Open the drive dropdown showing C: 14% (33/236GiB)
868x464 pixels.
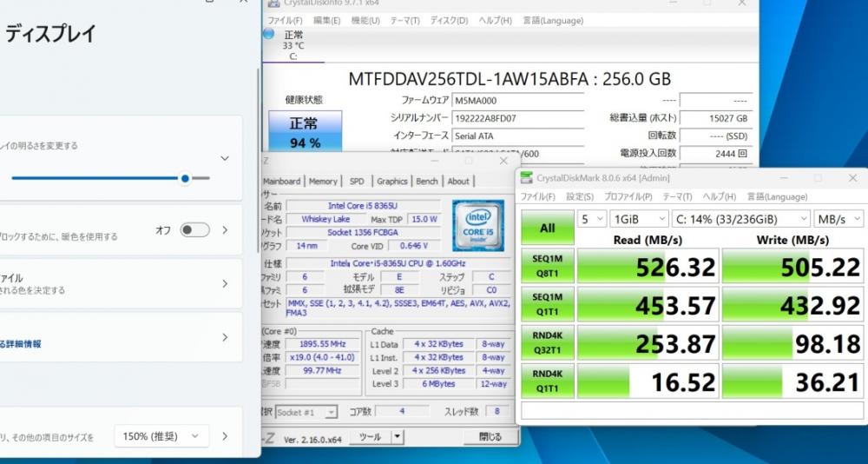pos(740,219)
